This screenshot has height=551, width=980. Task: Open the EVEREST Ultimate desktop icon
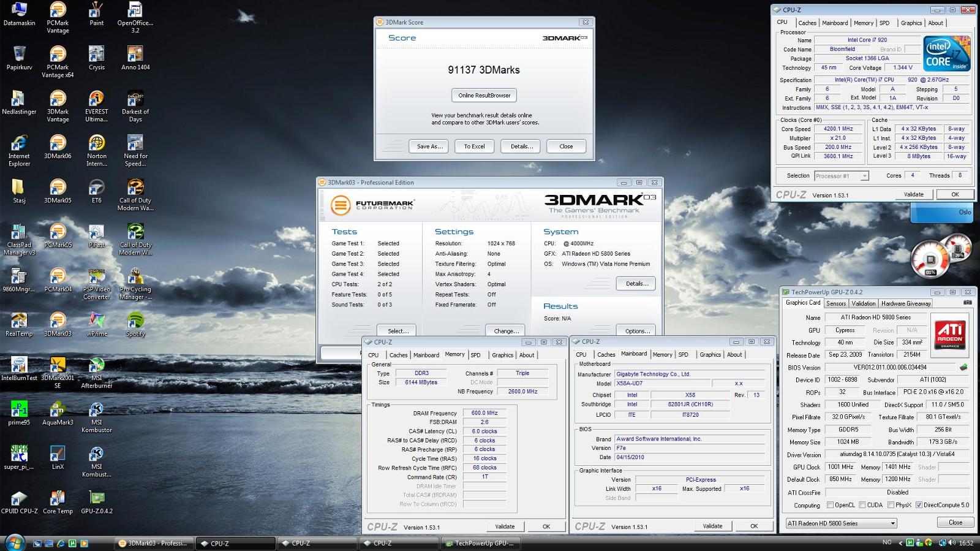(x=96, y=106)
